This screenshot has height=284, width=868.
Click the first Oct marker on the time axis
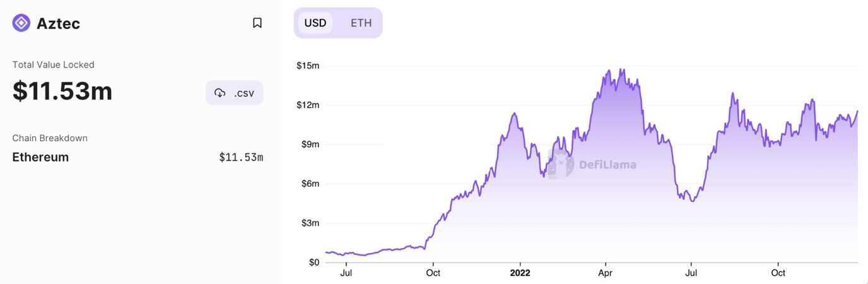click(x=433, y=273)
